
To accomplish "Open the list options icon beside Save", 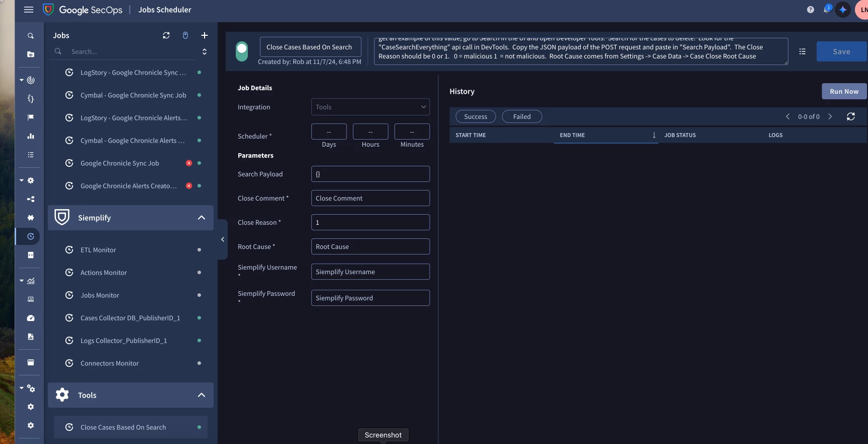I will 803,51.
